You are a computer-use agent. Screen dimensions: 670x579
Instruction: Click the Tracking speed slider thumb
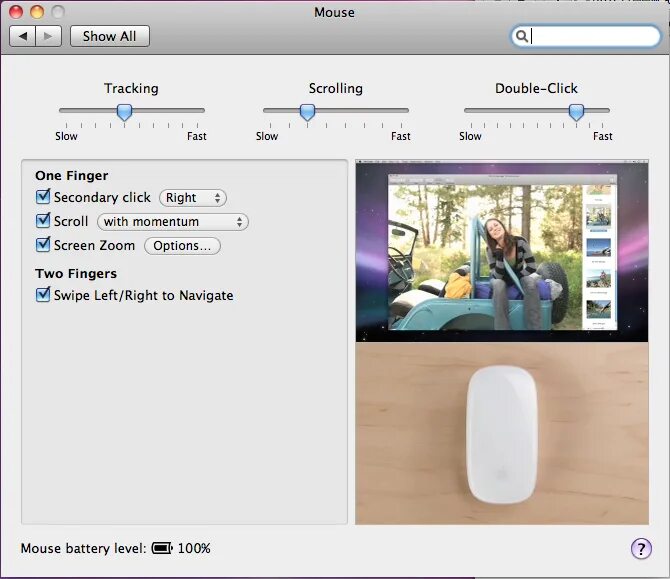coord(124,112)
